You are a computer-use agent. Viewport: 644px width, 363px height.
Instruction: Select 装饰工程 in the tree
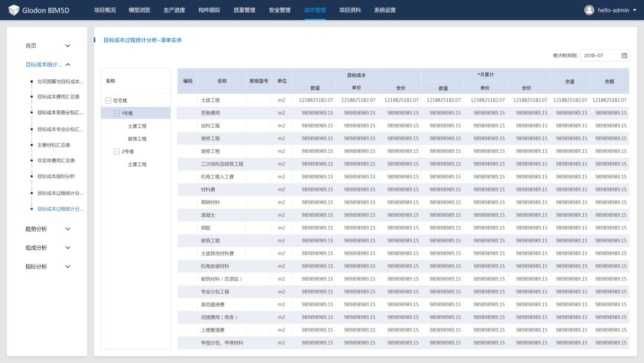coord(137,139)
